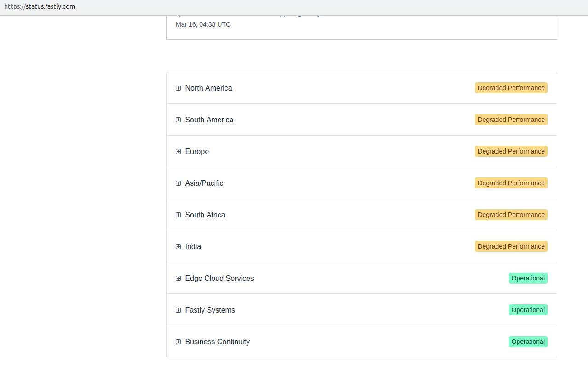Click the Operational badge beside Edge Cloud Services
This screenshot has width=588, height=371.
[528, 278]
